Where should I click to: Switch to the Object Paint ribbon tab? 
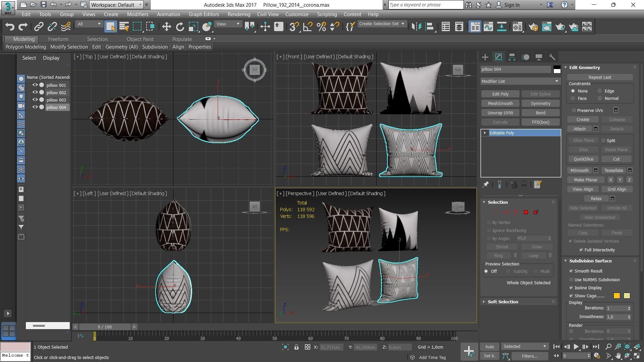point(140,39)
